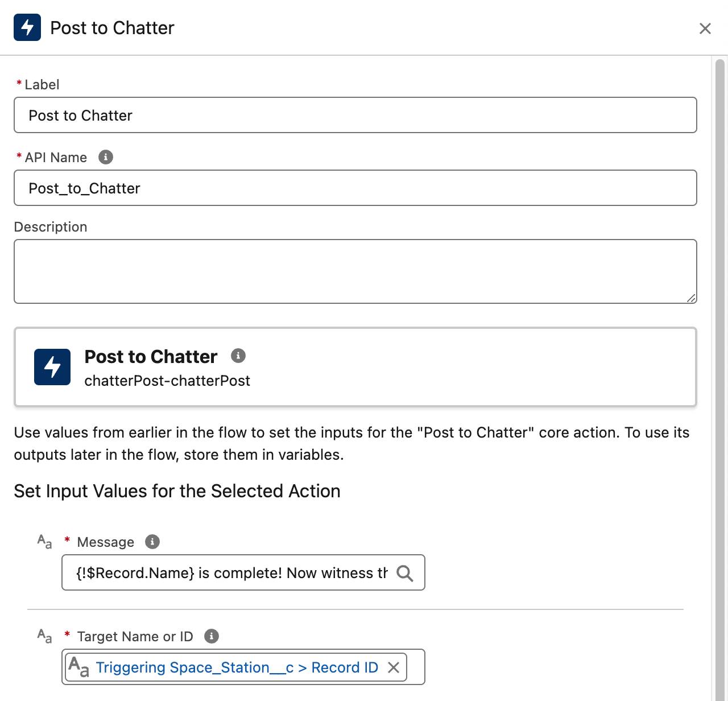
Task: Click the Message field caption
Action: [x=106, y=542]
